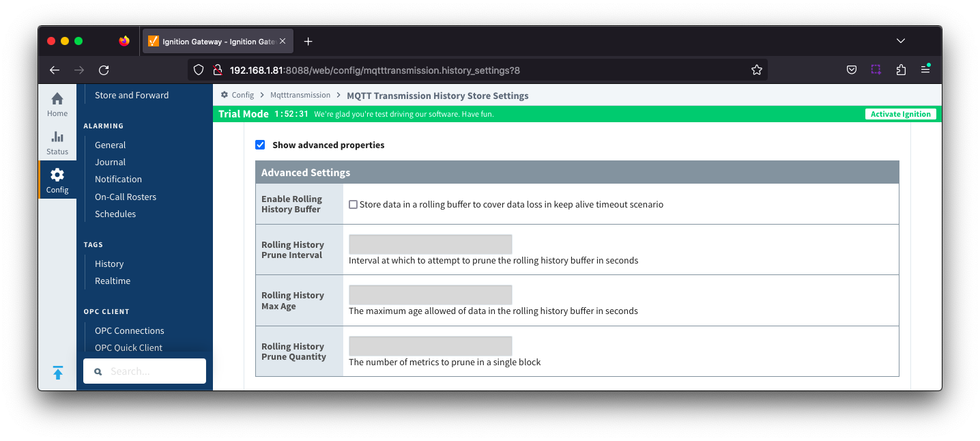Click the Ignition tab favicon
This screenshot has height=441, width=980.
153,41
